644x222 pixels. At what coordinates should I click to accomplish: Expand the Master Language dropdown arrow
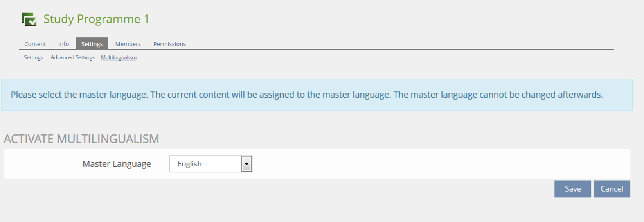tap(246, 164)
